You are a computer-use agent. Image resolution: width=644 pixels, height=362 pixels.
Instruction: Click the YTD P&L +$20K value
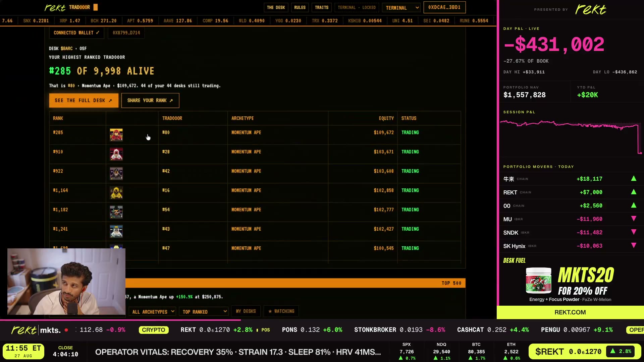587,95
